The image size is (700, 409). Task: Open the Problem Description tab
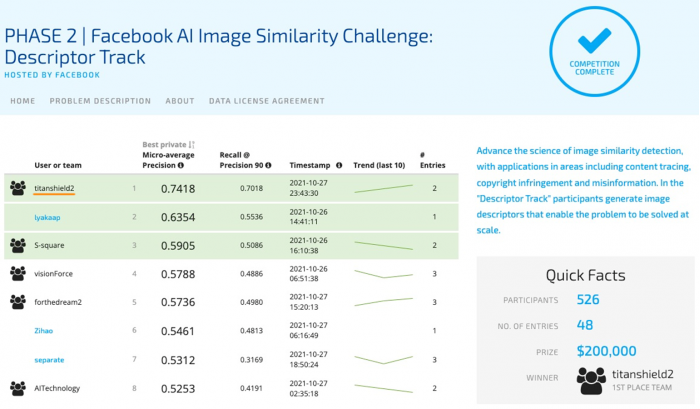pos(100,101)
